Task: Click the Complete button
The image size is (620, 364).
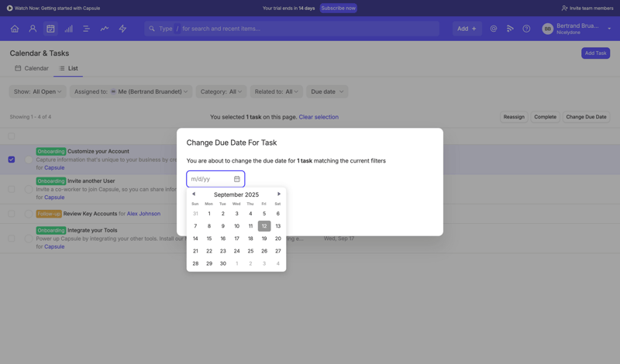Action: coord(545,117)
